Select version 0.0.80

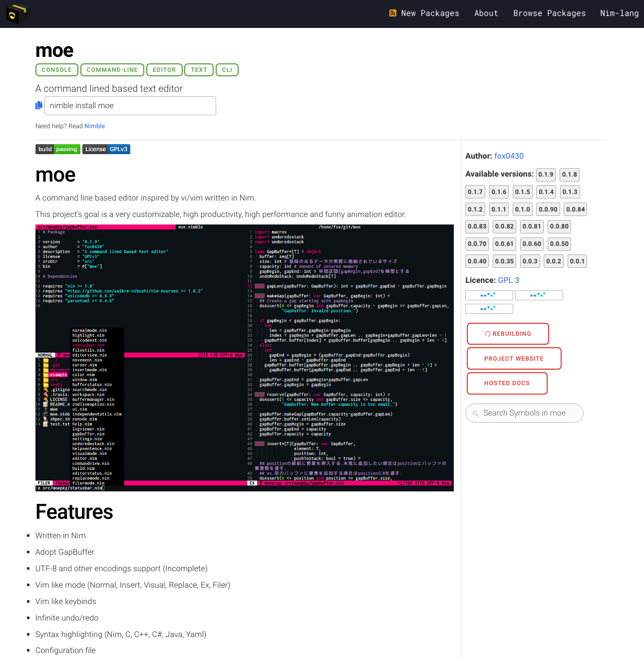coord(560,226)
